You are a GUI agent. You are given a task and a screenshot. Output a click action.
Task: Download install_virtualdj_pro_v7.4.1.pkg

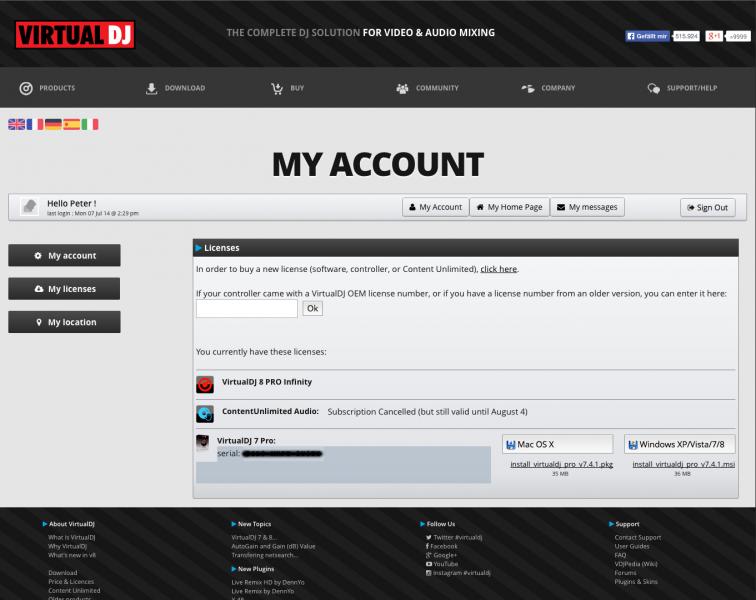(562, 464)
